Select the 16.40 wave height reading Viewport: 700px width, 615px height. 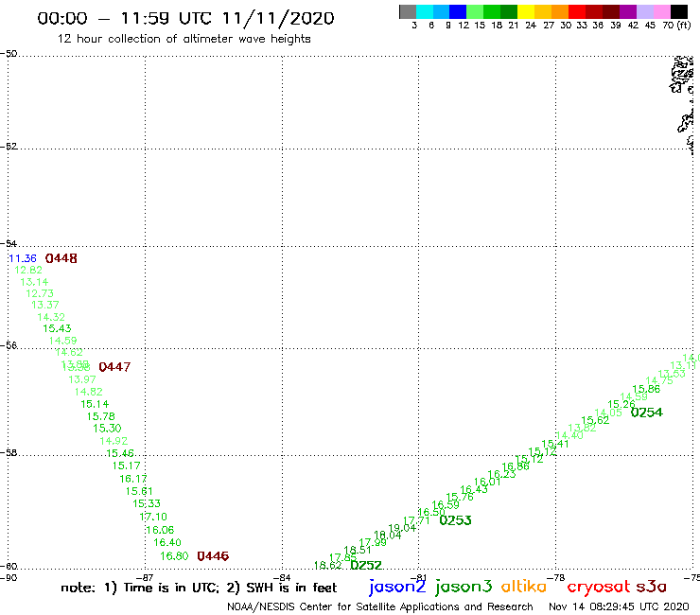point(167,543)
